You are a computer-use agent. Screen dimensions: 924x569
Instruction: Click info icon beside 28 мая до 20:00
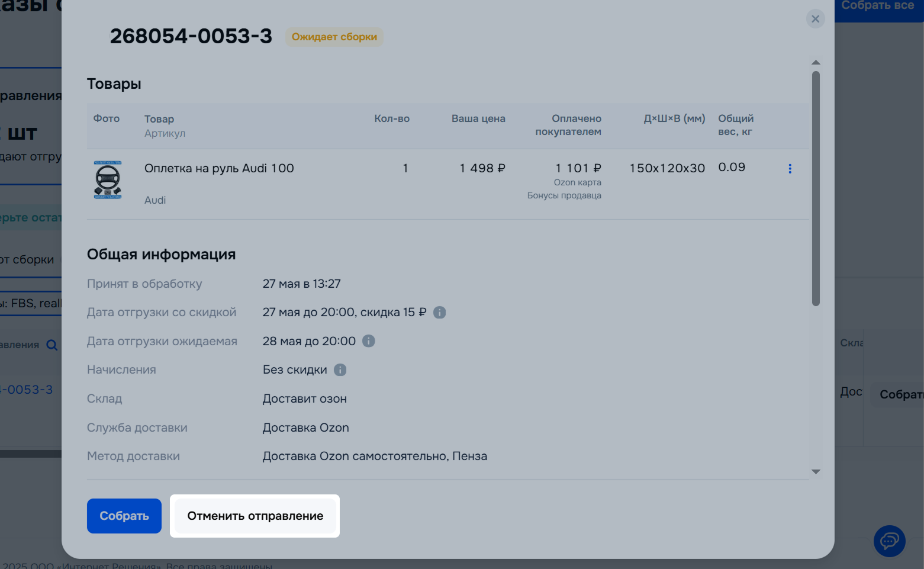[x=368, y=341]
